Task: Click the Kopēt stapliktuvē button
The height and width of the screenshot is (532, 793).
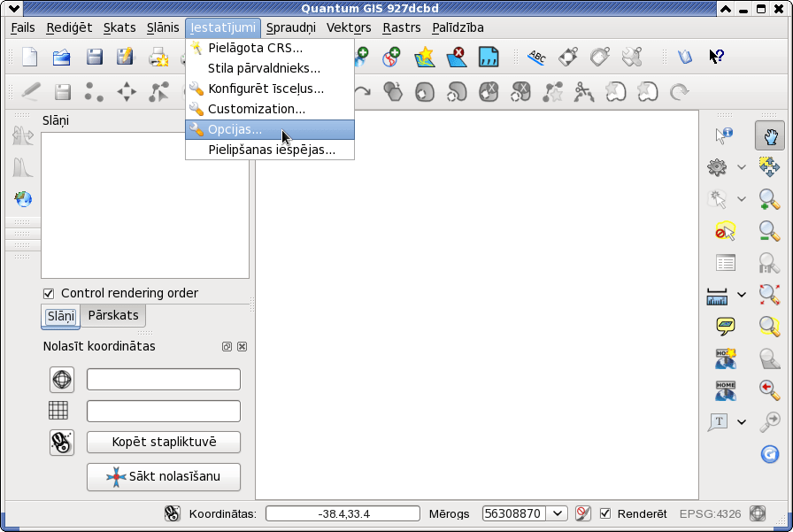Action: (x=164, y=442)
